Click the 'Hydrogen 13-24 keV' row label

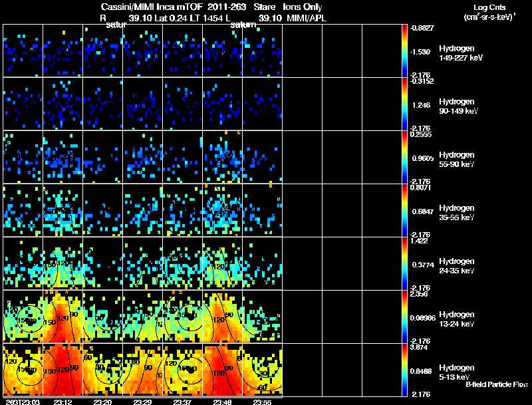pos(457,319)
